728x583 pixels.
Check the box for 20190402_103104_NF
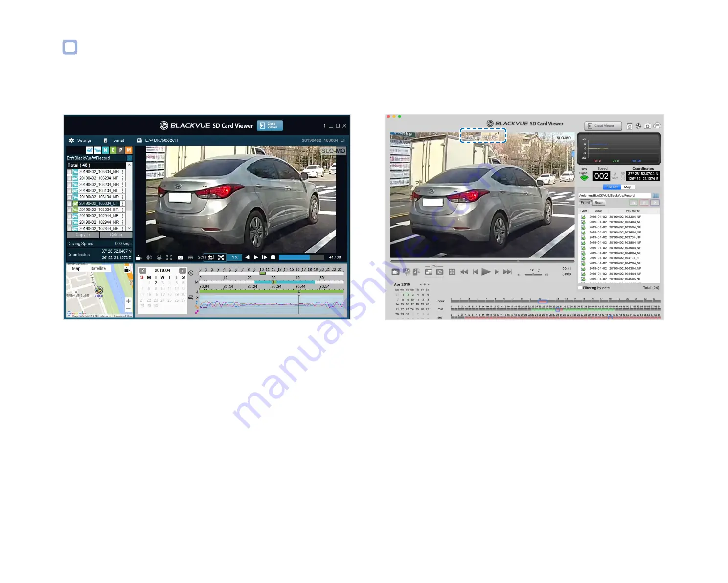[x=69, y=191]
